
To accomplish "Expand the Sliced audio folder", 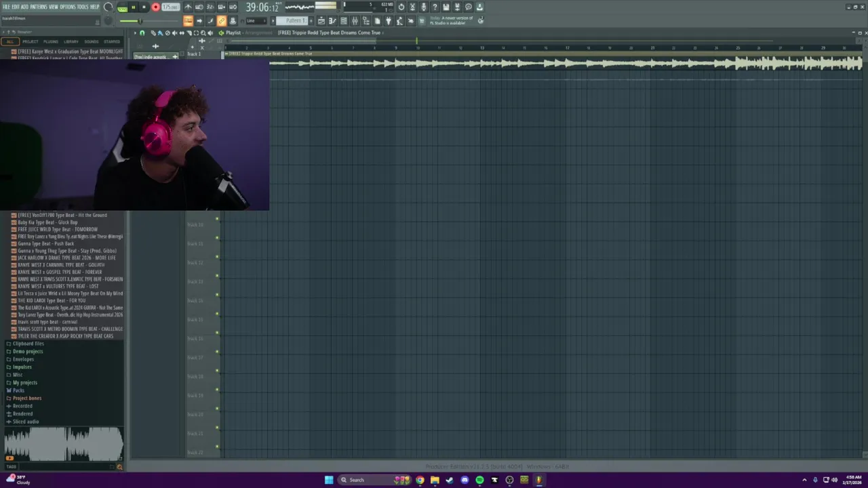I will point(26,422).
